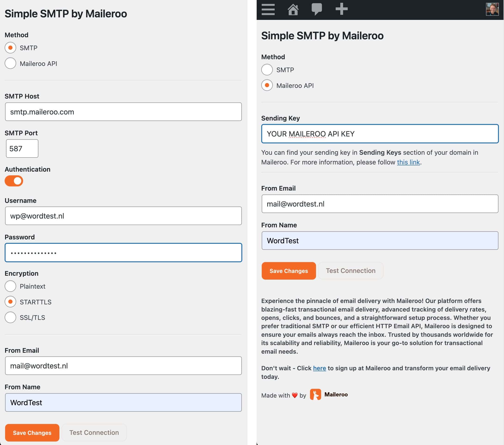Open 'this link' about sending keys

pyautogui.click(x=408, y=162)
